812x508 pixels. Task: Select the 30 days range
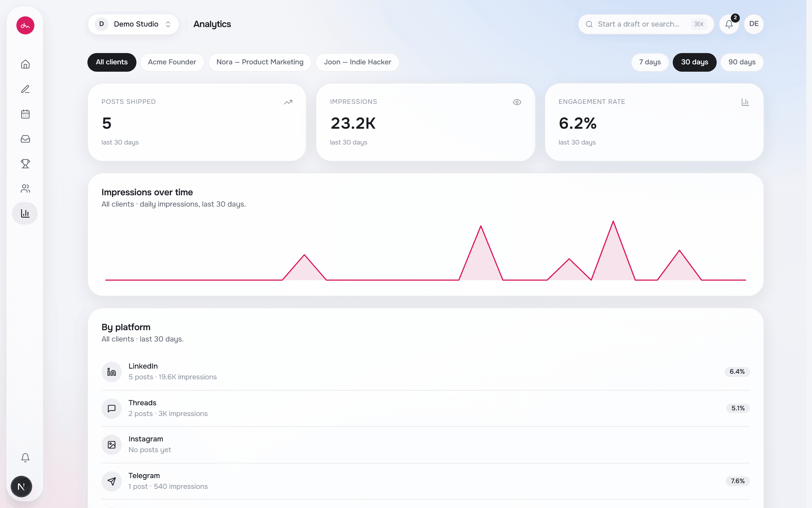694,62
